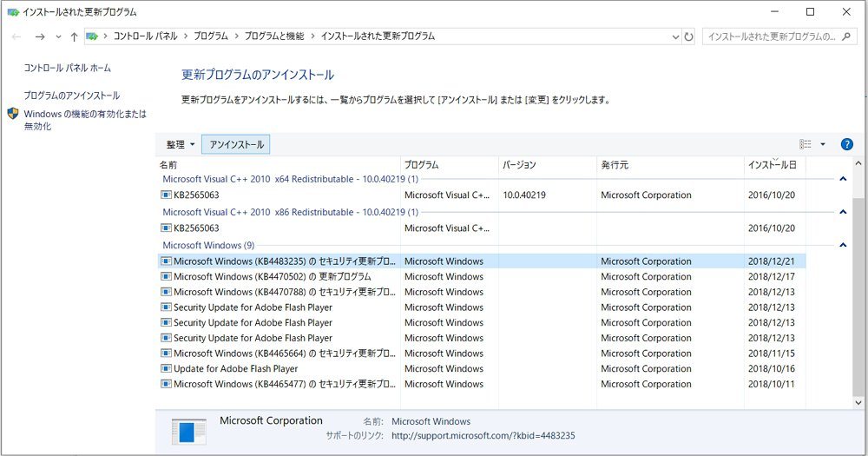Click the Back navigation arrow
Image resolution: width=868 pixels, height=456 pixels.
[16, 36]
